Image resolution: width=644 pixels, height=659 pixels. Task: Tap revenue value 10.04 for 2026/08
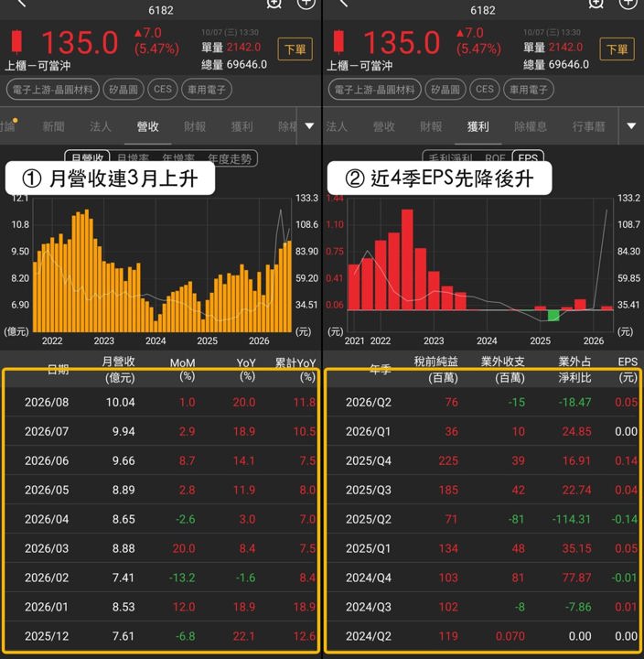121,402
